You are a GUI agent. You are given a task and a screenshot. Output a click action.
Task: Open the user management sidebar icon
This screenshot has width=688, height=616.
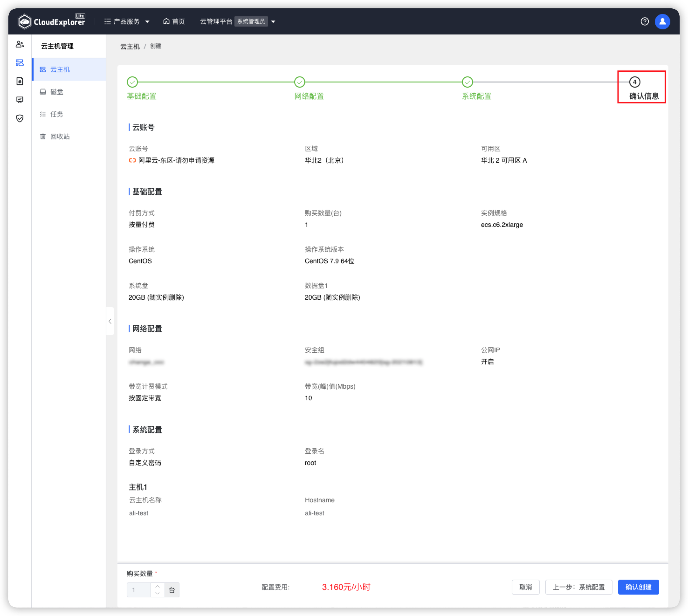pyautogui.click(x=20, y=44)
